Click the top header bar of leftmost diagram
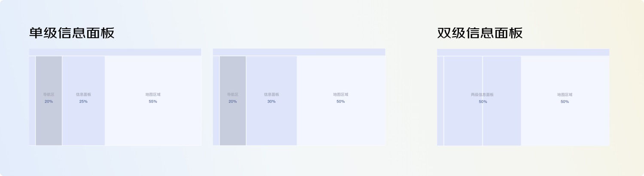 115,52
